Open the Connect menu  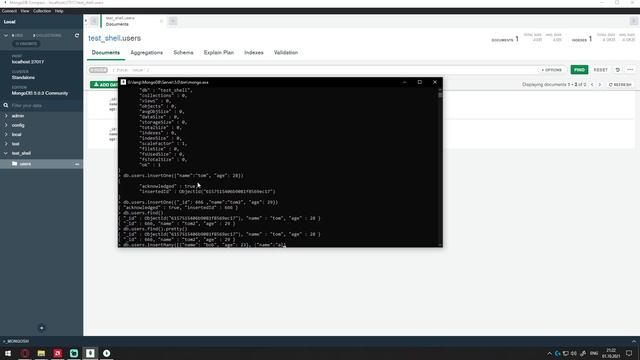coord(9,11)
